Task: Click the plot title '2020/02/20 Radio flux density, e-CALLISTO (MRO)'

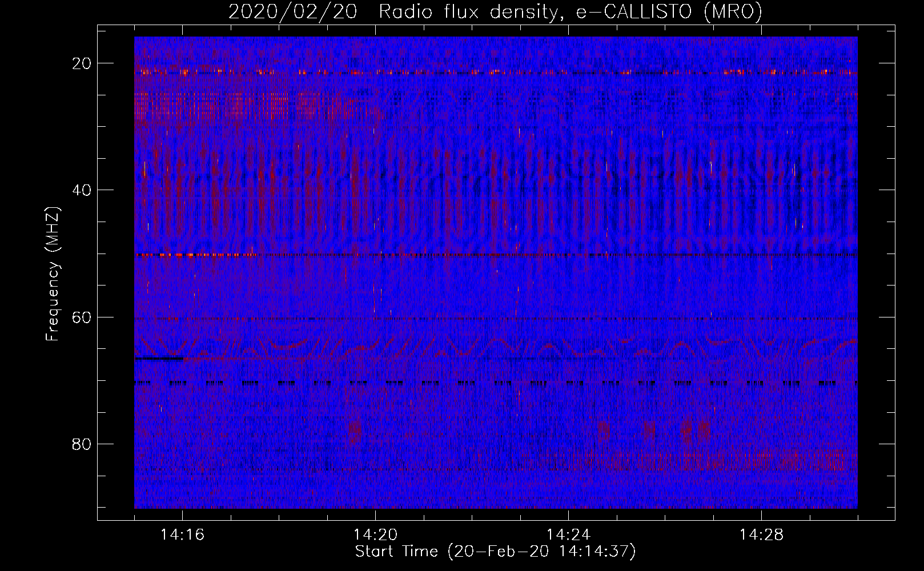Action: (x=495, y=12)
